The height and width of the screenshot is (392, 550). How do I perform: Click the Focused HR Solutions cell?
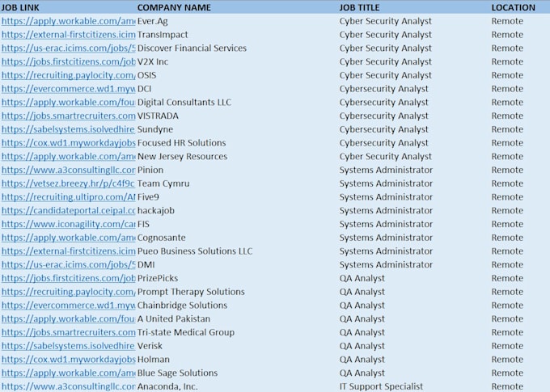click(x=182, y=143)
